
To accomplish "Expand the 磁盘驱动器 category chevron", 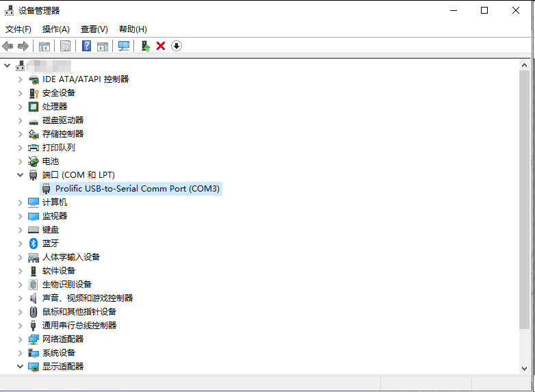I will pyautogui.click(x=20, y=120).
